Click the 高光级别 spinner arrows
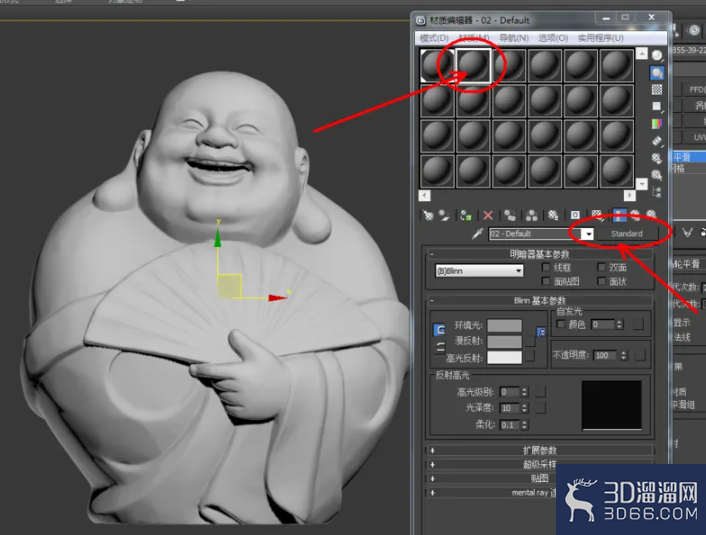This screenshot has width=706, height=535. click(524, 392)
